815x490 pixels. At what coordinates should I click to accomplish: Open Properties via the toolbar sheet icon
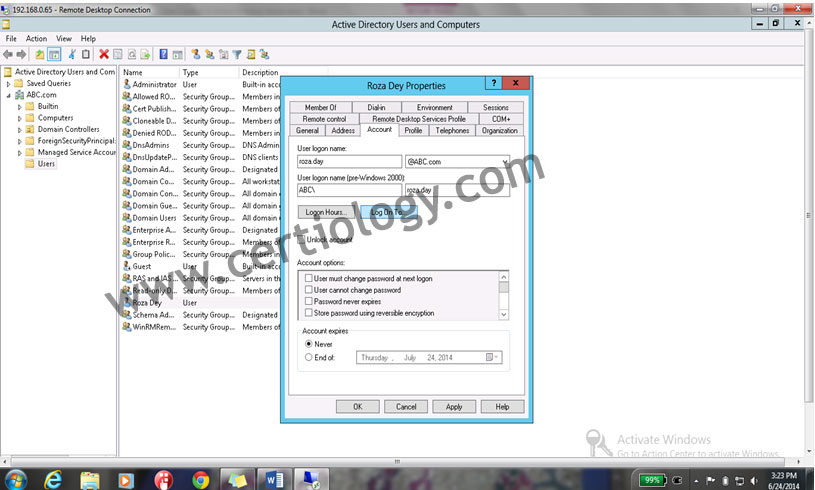[118, 54]
